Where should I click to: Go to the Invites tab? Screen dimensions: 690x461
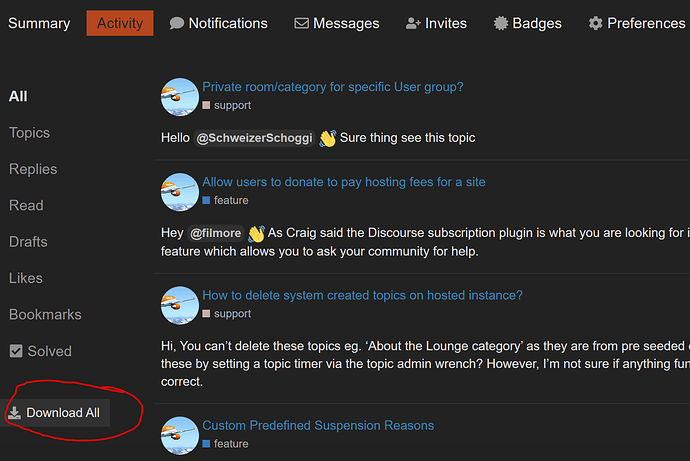[436, 23]
